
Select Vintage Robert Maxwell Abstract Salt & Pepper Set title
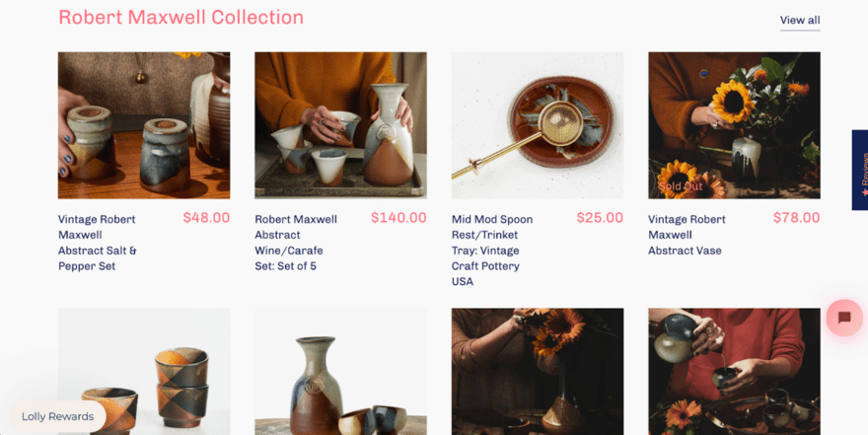click(x=98, y=243)
